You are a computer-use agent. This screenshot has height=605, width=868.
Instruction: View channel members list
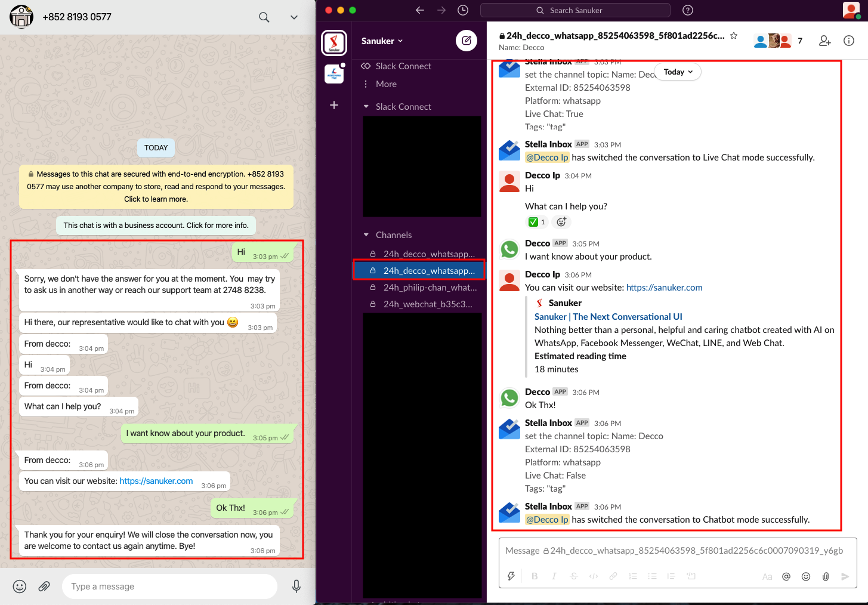coord(779,41)
